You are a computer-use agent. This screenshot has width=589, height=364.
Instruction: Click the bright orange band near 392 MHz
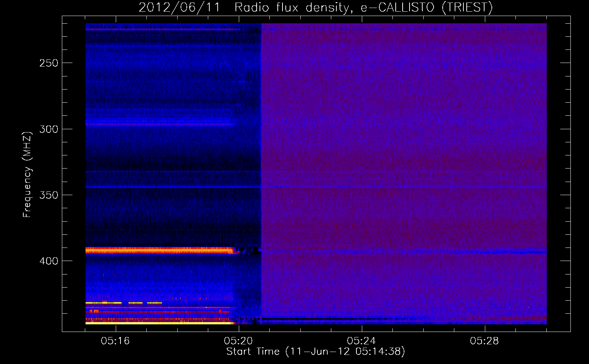[160, 250]
